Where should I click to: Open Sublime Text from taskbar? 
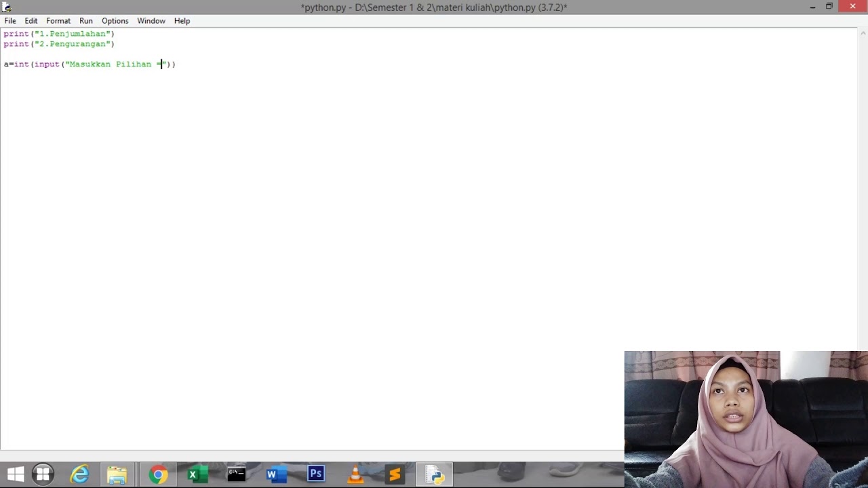click(x=395, y=474)
